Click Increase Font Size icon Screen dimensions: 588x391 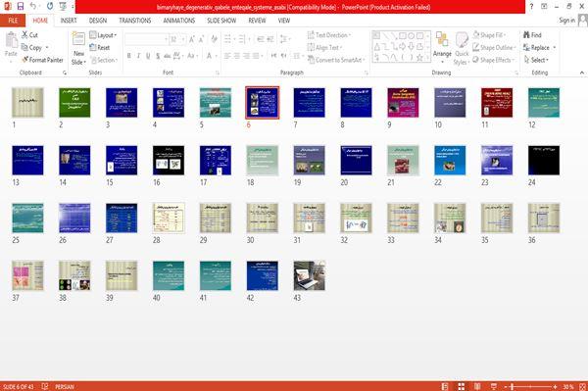(192, 39)
